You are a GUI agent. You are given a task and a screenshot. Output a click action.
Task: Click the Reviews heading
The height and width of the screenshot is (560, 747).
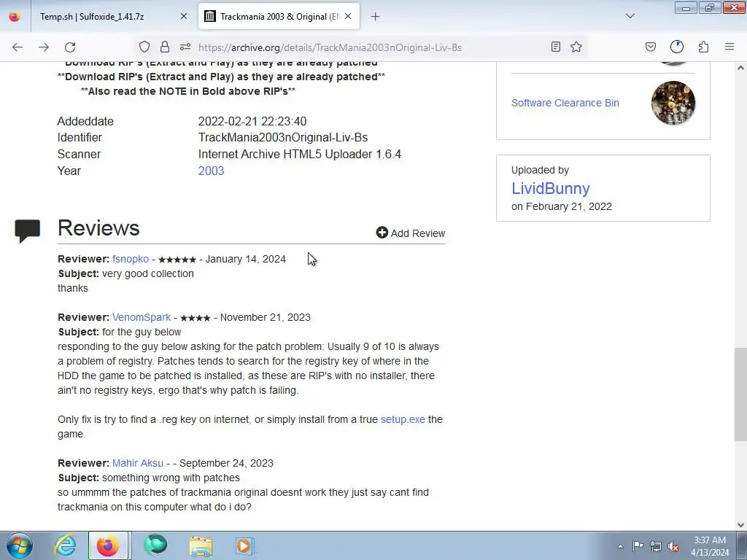click(98, 227)
